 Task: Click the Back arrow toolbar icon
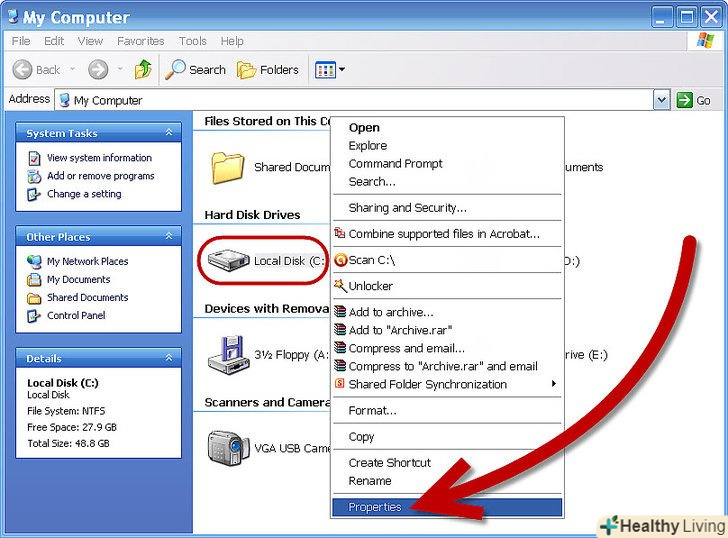click(22, 70)
